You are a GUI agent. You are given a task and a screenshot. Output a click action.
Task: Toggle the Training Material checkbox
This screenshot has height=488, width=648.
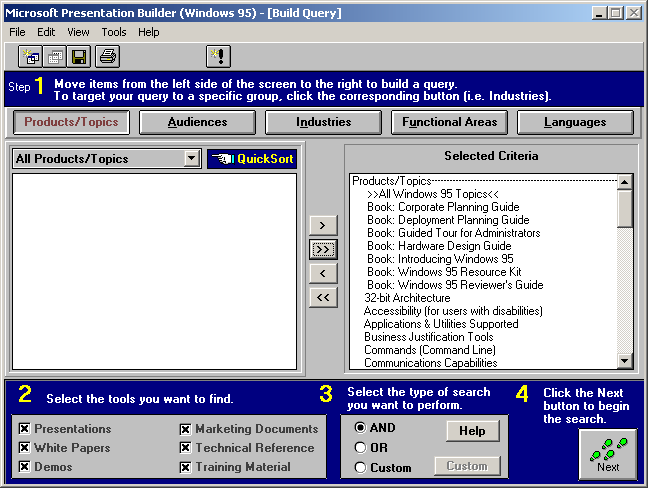point(185,467)
